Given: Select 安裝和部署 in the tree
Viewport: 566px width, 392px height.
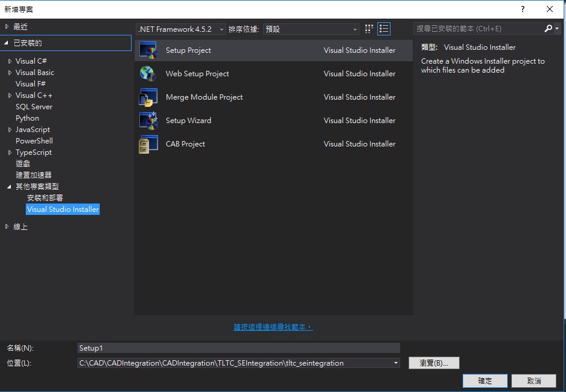Looking at the screenshot, I should tap(45, 198).
